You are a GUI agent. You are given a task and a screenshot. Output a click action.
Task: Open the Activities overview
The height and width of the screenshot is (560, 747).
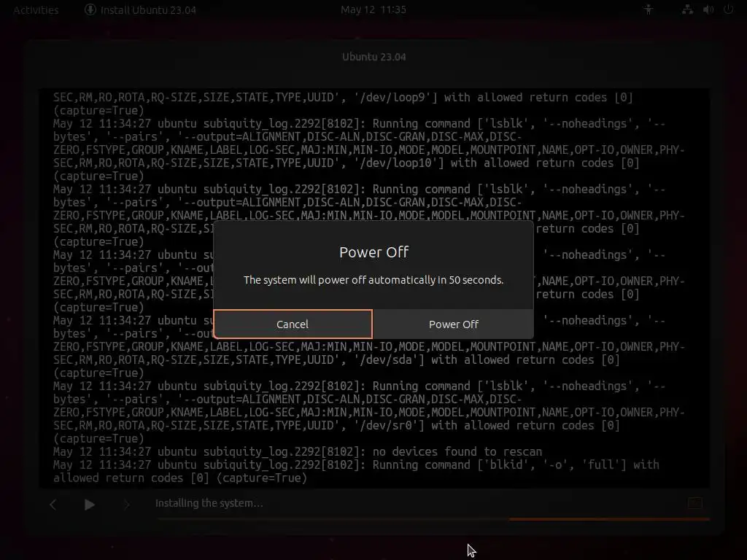36,10
